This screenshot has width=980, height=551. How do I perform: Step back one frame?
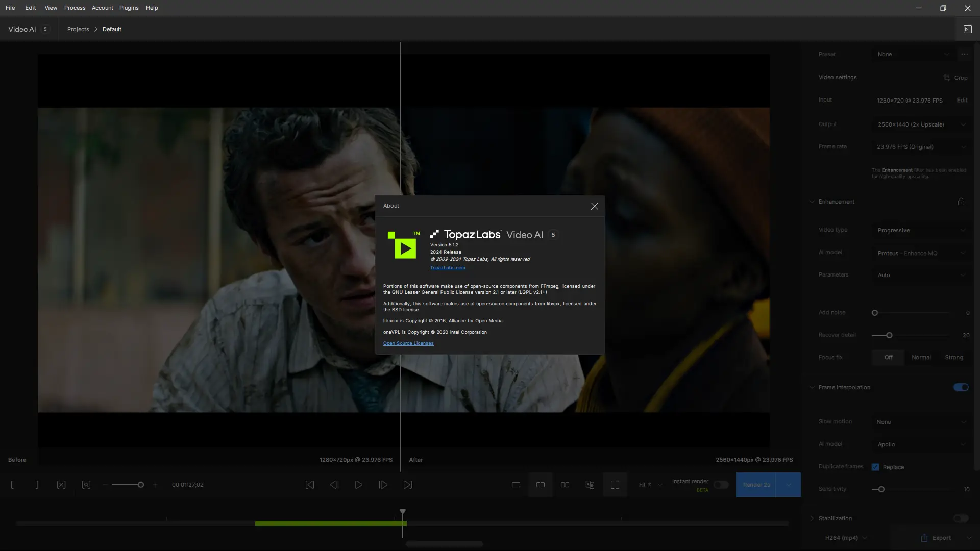pyautogui.click(x=334, y=485)
